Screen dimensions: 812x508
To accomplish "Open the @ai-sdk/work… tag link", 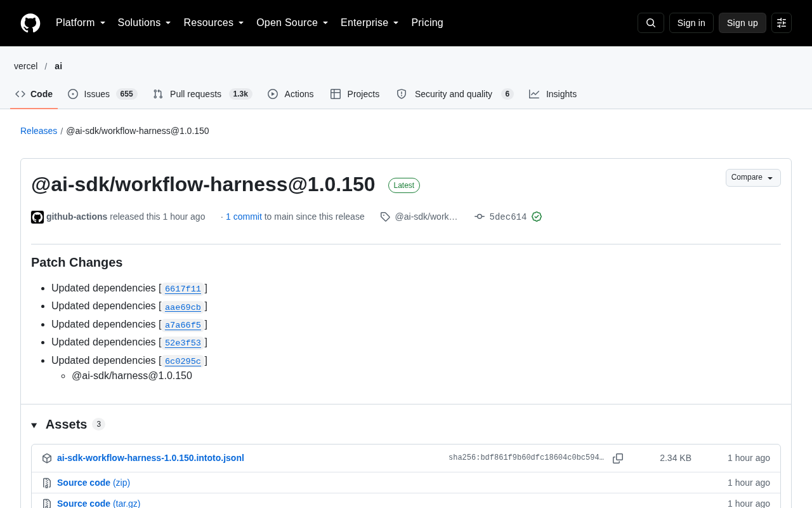I will tap(426, 217).
